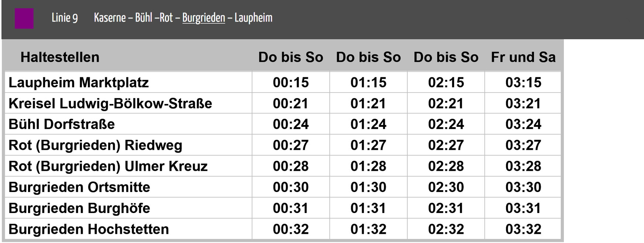Click the 03:32 time at Hochstetten
Image resolution: width=644 pixels, height=243 pixels.
click(523, 229)
